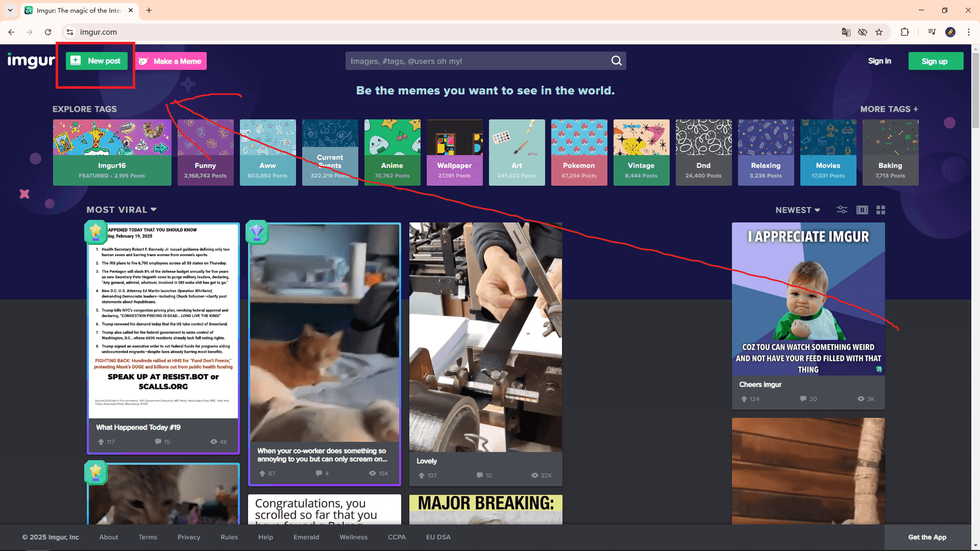
Task: Click the Make a Meme button
Action: pos(171,61)
